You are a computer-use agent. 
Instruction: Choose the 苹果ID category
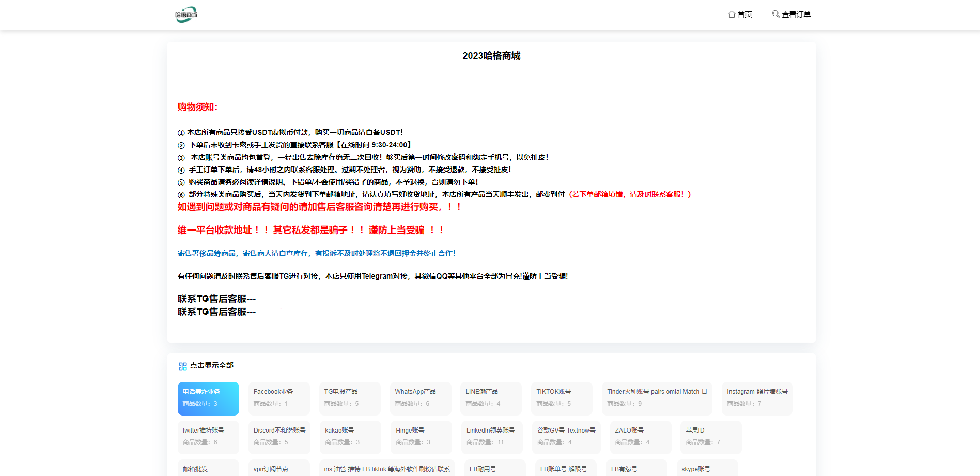(x=711, y=437)
